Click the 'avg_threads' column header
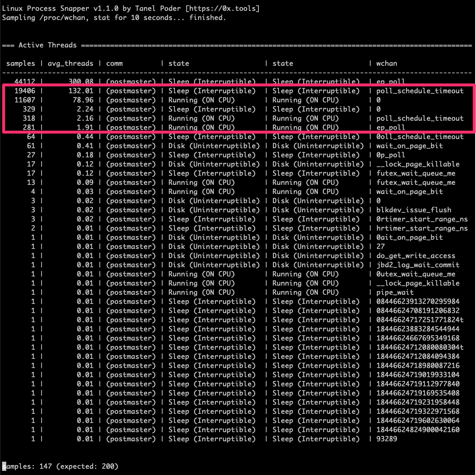 click(x=70, y=63)
